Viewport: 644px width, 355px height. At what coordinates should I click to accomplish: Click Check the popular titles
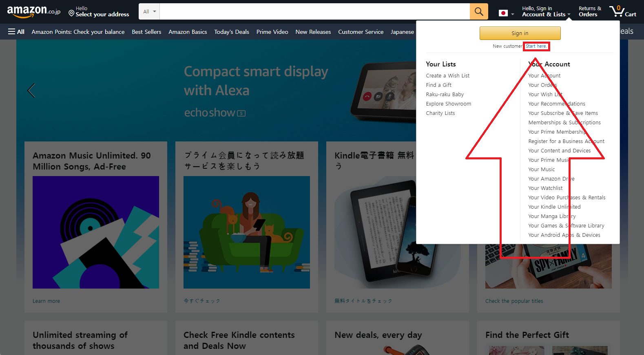pyautogui.click(x=514, y=301)
